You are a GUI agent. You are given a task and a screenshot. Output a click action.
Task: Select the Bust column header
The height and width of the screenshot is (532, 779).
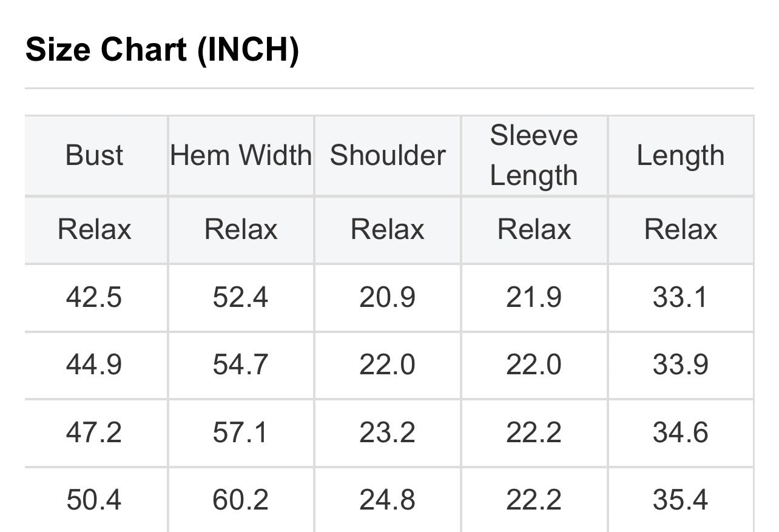94,155
